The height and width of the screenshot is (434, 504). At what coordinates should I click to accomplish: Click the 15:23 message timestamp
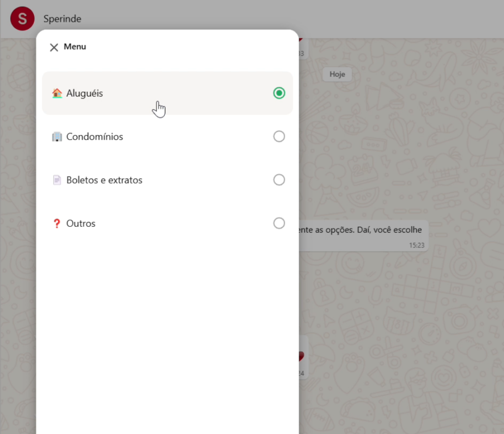416,245
